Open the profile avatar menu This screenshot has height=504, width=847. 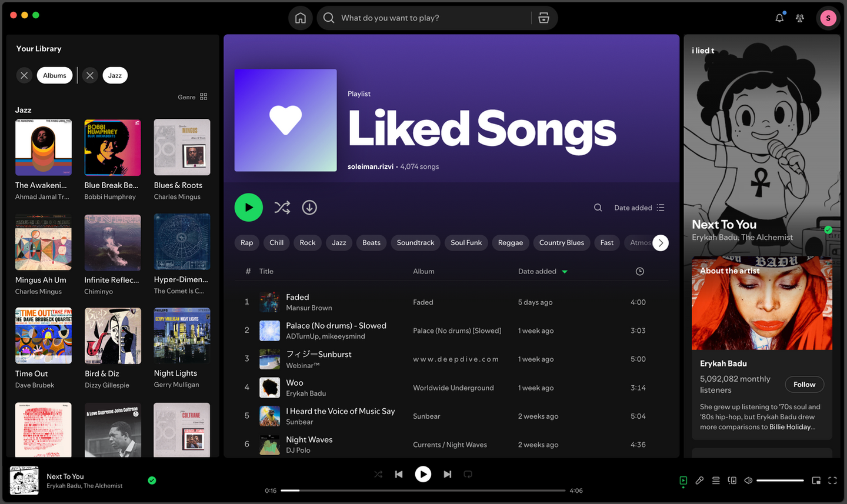pos(828,18)
